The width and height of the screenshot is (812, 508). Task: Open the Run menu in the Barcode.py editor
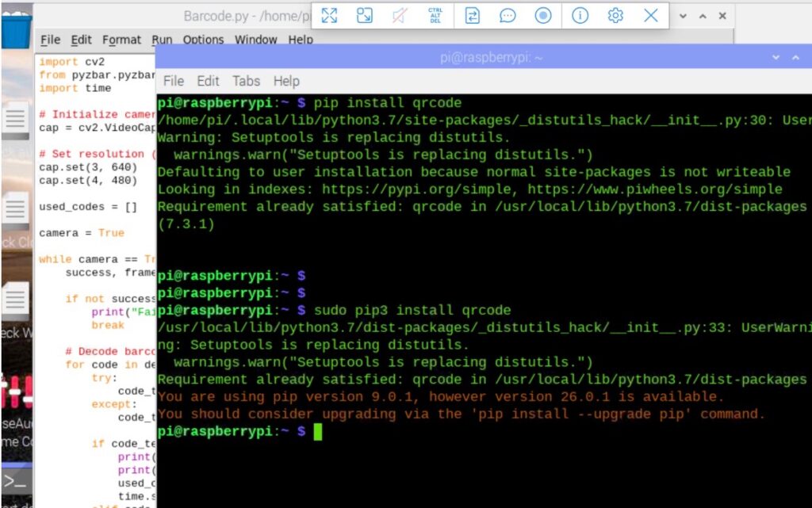[162, 40]
